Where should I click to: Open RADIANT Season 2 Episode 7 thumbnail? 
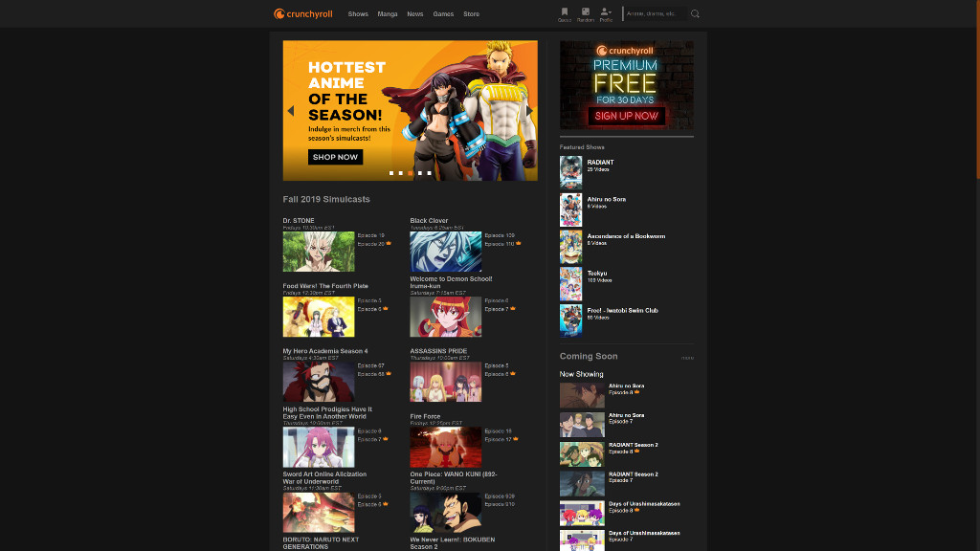pos(582,483)
